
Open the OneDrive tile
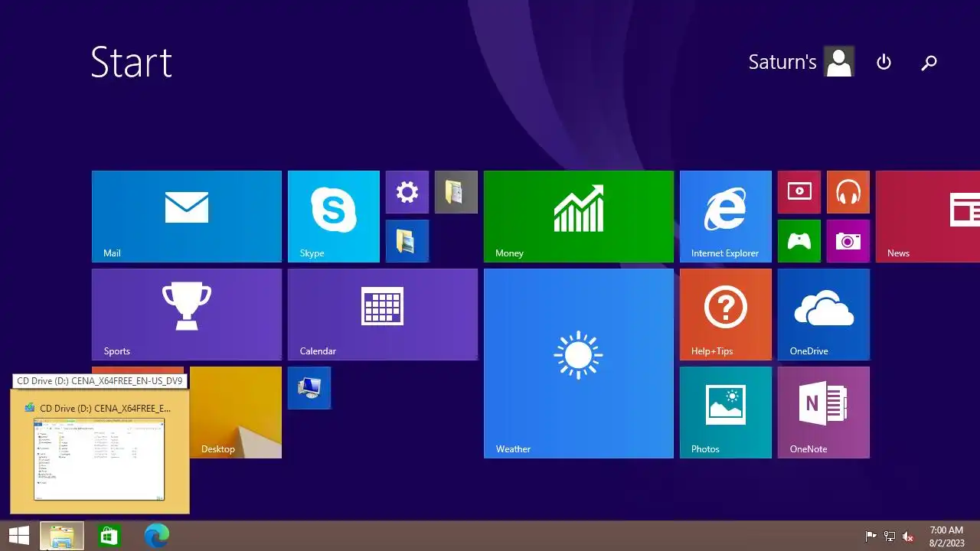coord(824,315)
